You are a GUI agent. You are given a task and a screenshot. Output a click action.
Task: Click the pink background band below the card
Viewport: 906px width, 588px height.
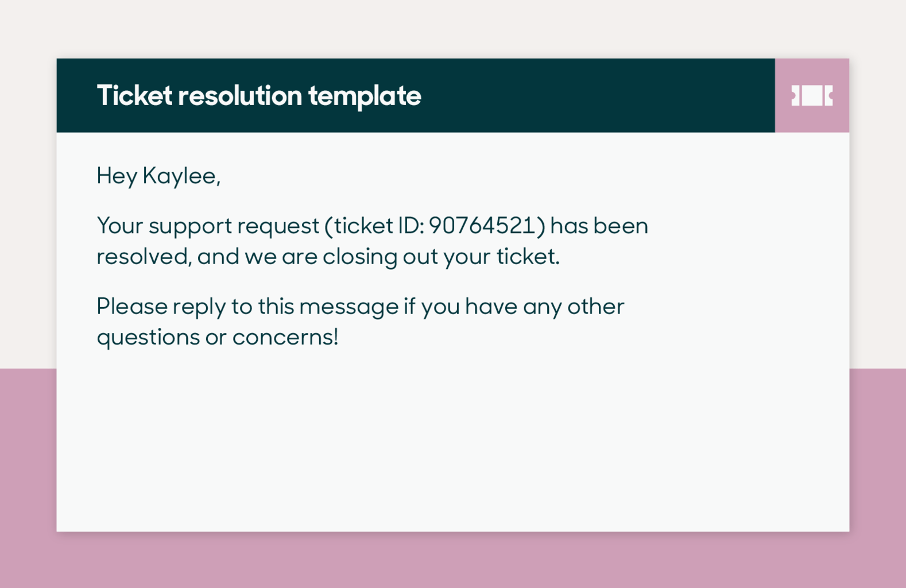click(452, 560)
